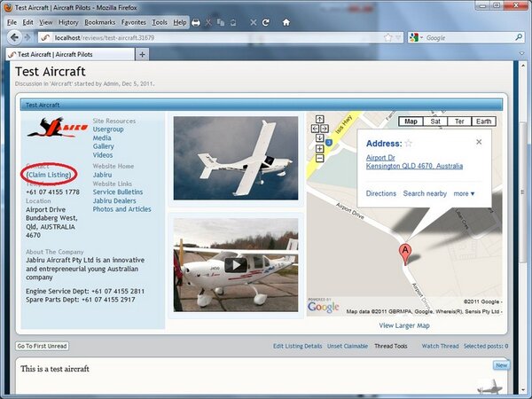Expand the 'more' dropdown in map popup

(x=465, y=193)
